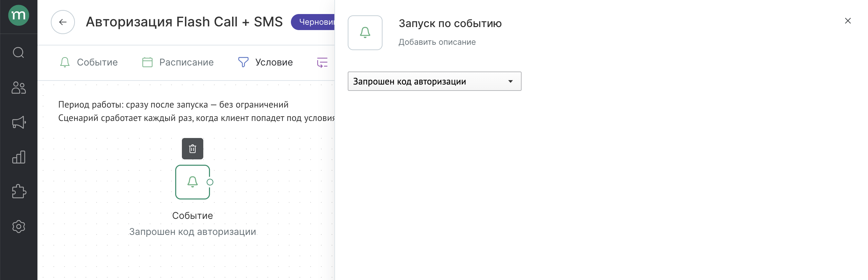Open the settings gear icon
This screenshot has height=280, width=868.
click(18, 227)
